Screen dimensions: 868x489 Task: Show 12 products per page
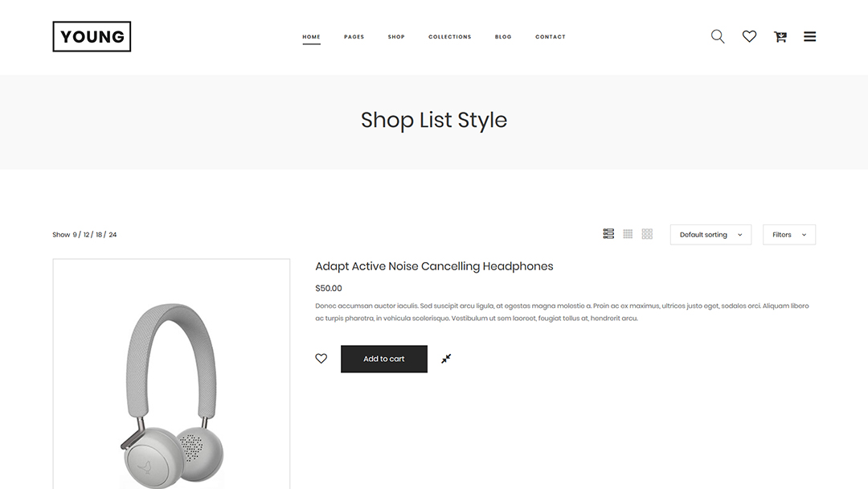pyautogui.click(x=86, y=235)
